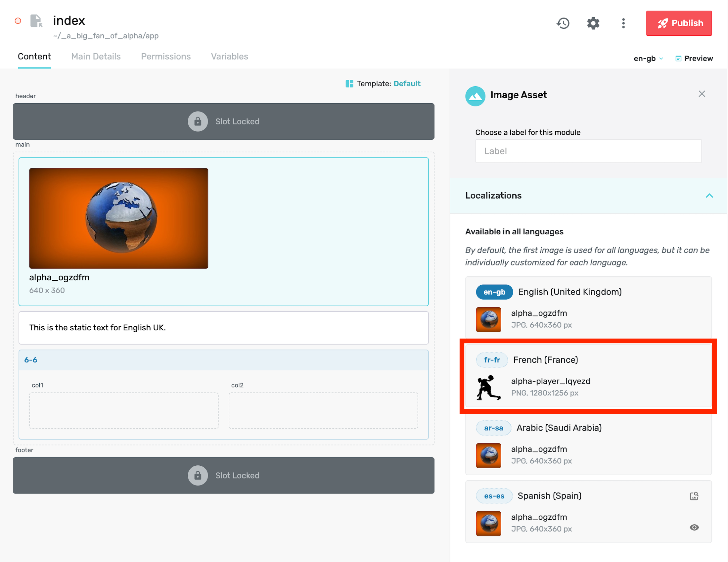Click the Publish rocket icon
The image size is (728, 562).
click(x=663, y=23)
